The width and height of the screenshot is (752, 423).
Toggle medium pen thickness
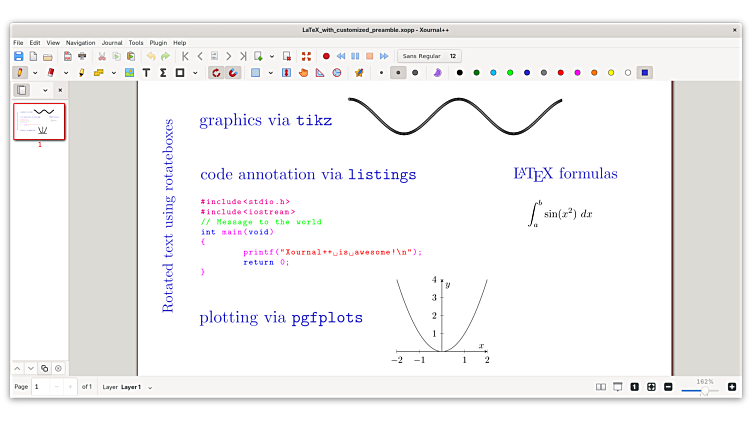point(398,72)
